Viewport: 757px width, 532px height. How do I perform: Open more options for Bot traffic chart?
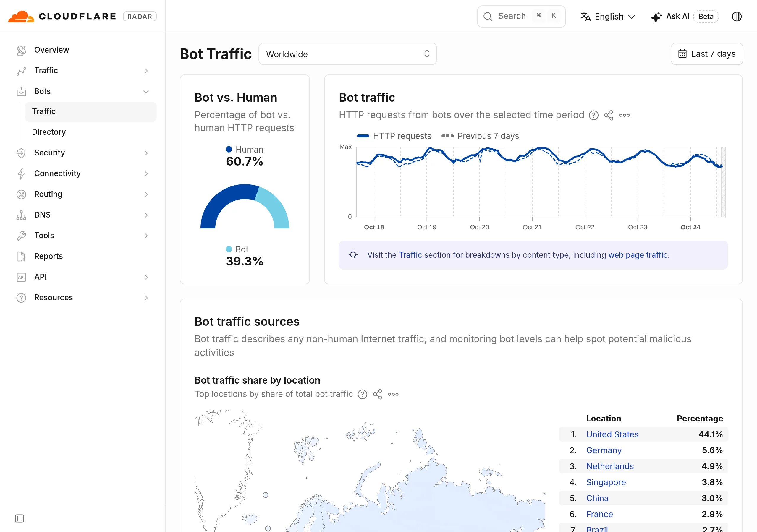[625, 115]
